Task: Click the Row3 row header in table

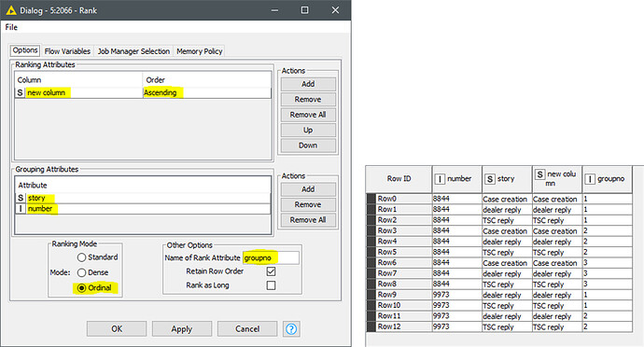Action: tap(399, 230)
